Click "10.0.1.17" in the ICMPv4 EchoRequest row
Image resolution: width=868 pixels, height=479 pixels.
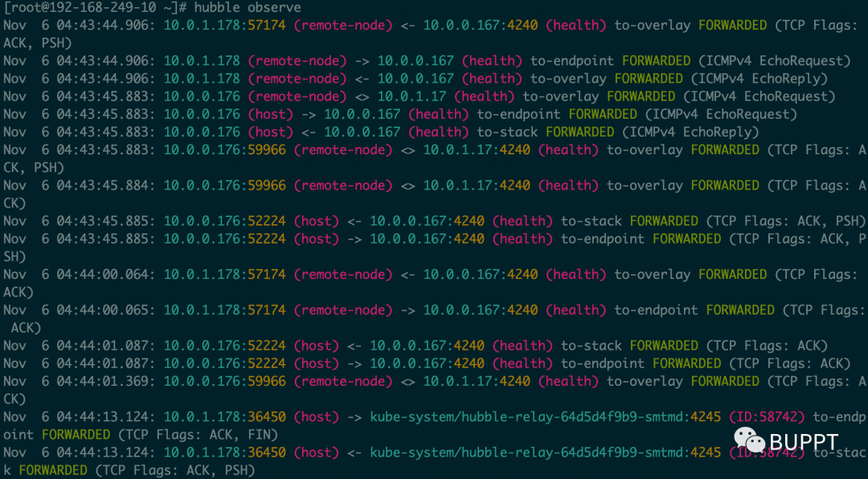[411, 97]
